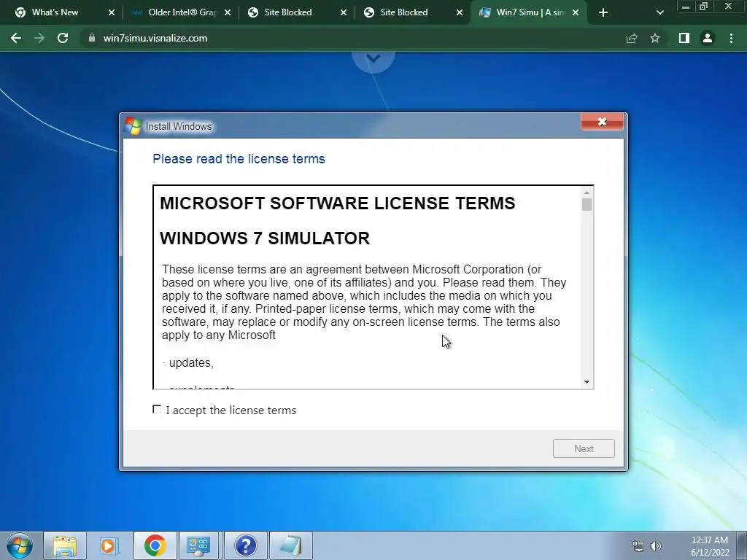
Task: Click the lock icon in the address bar
Action: coord(92,38)
